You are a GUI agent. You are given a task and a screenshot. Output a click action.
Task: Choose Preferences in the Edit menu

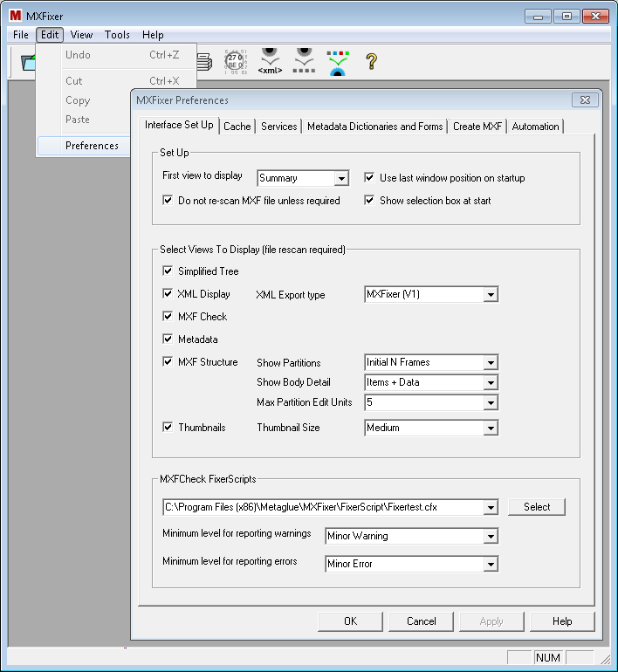click(x=84, y=146)
